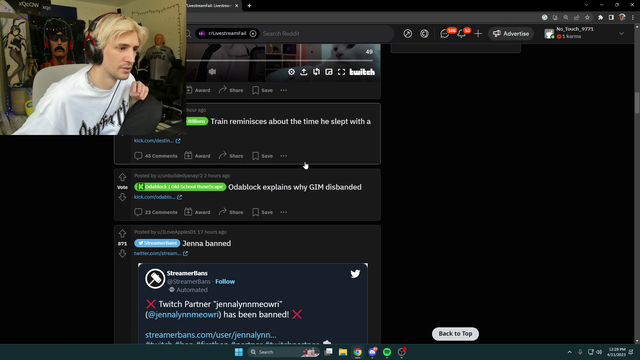Click Odablock Old School RuneScape flair
Viewport: 640px width, 360px height.
pyautogui.click(x=180, y=187)
